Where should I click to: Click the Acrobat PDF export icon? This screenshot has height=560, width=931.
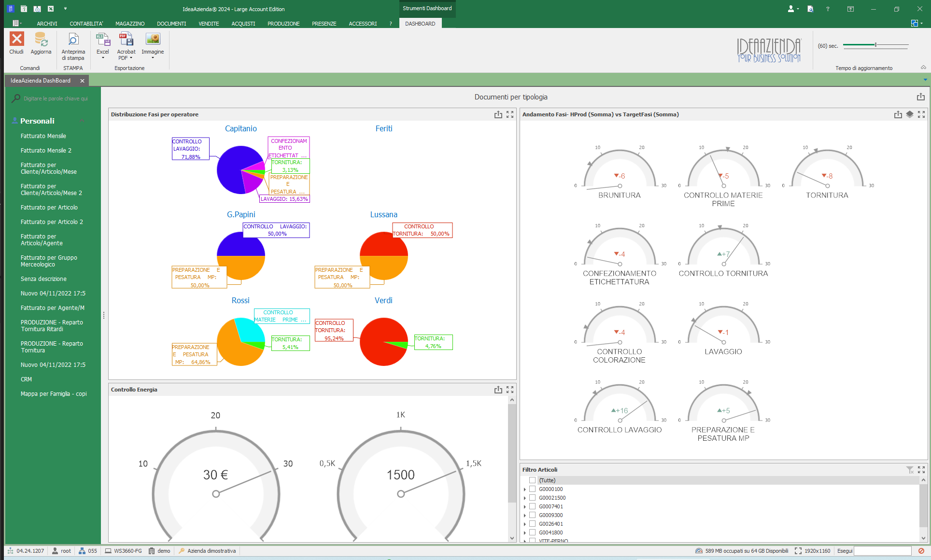[126, 39]
